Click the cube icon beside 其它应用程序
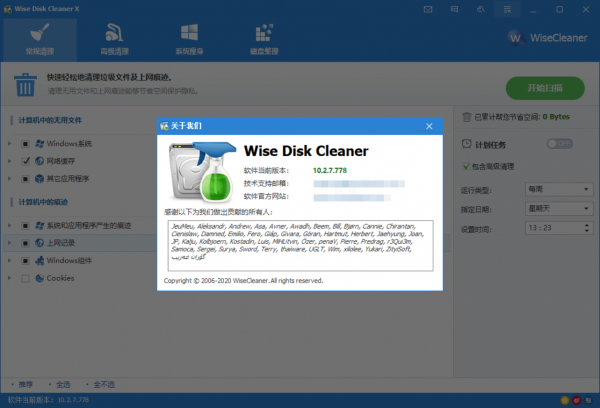This screenshot has height=408, width=600. coord(39,179)
